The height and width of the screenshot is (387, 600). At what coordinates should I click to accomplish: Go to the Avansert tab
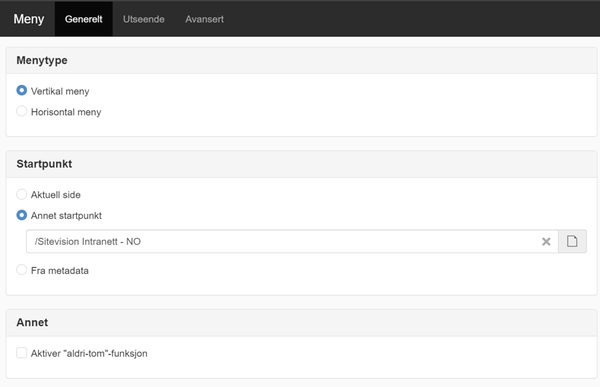click(204, 19)
